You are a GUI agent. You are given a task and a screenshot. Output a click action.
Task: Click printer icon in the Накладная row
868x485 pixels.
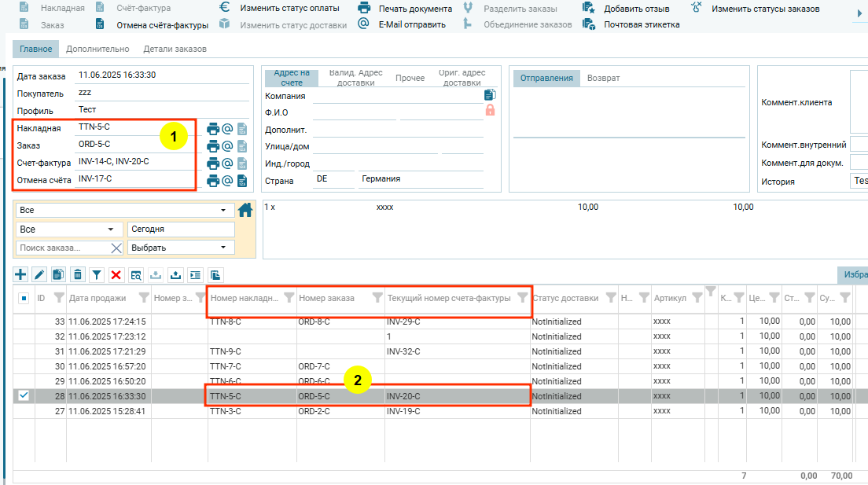[x=212, y=129]
